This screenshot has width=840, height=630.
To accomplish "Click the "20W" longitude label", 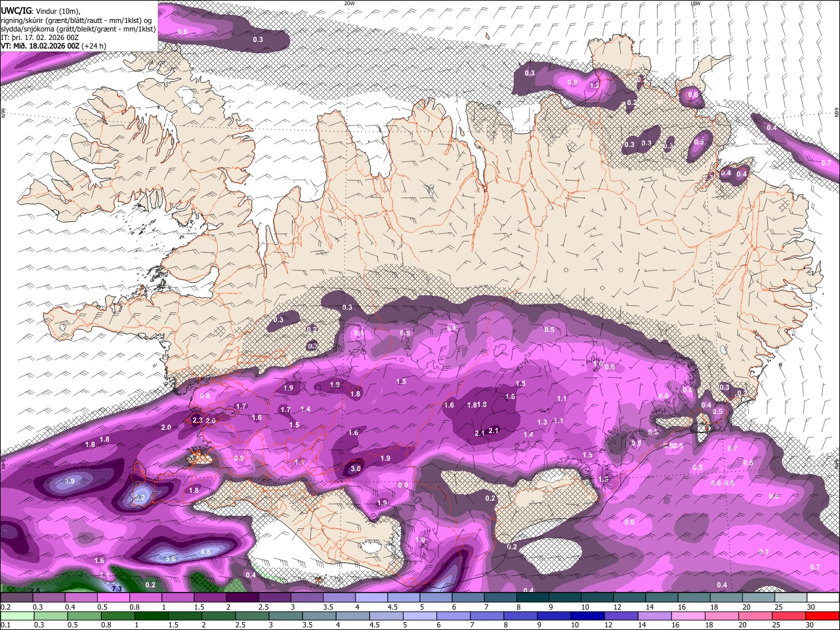I will pyautogui.click(x=349, y=3).
